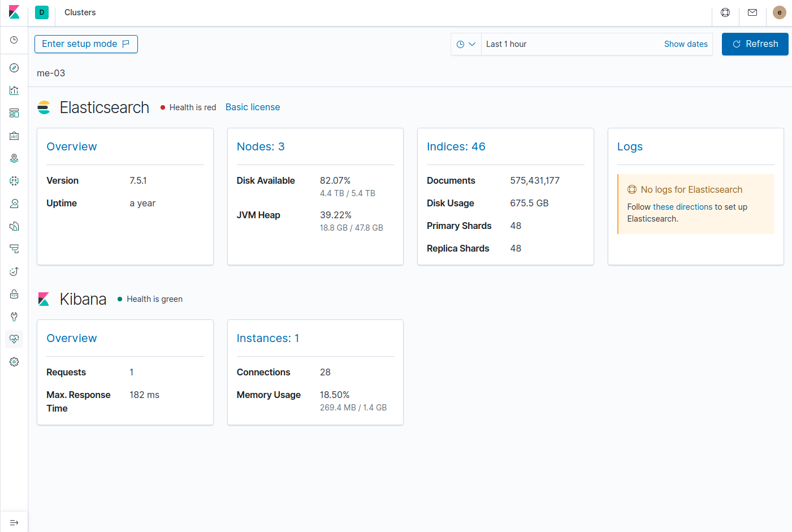The height and width of the screenshot is (532, 792).
Task: Click the '269.4 MB / 1.4 GB' text
Action: click(x=353, y=408)
